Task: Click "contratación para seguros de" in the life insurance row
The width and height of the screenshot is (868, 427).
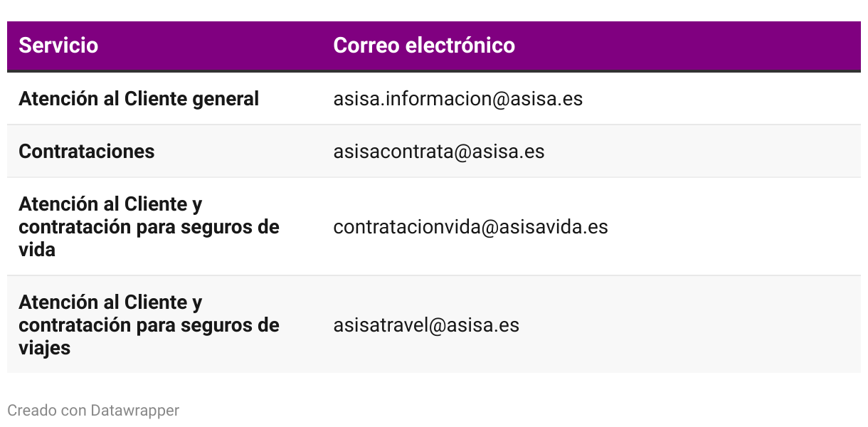Action: click(x=149, y=227)
